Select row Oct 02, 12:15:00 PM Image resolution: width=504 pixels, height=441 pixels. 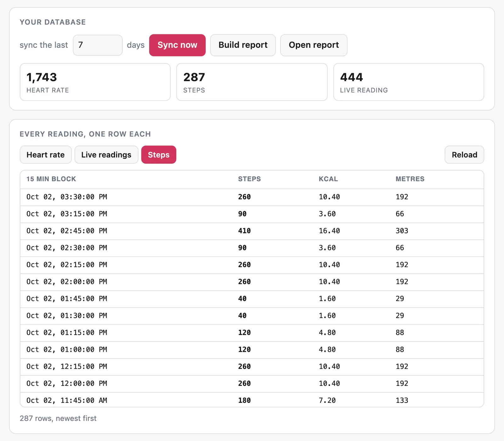point(252,367)
